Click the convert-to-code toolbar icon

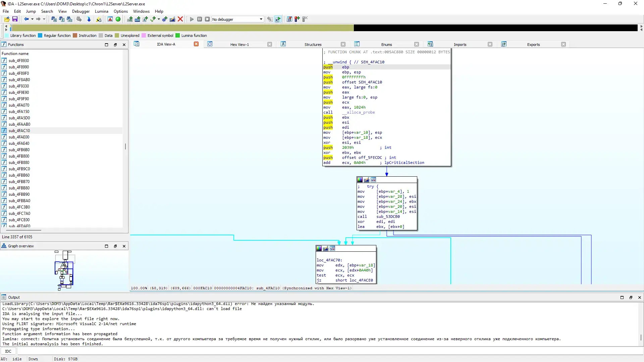click(130, 19)
